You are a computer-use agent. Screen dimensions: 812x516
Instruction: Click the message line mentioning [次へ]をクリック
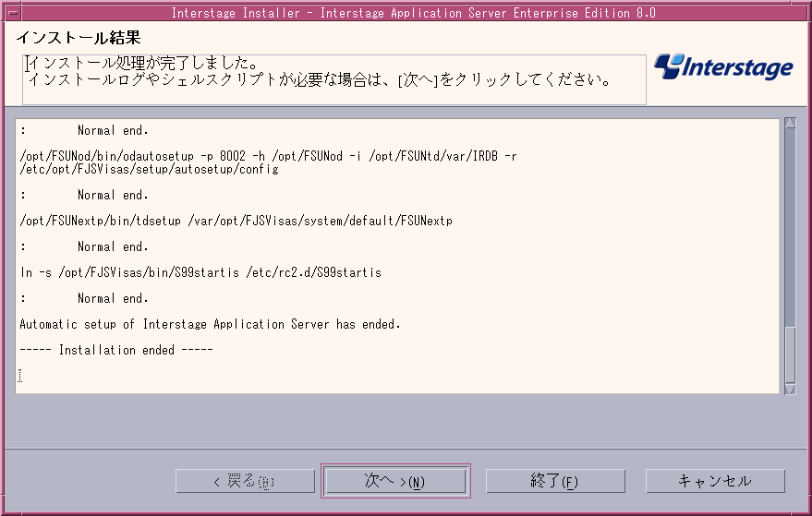[x=320, y=79]
